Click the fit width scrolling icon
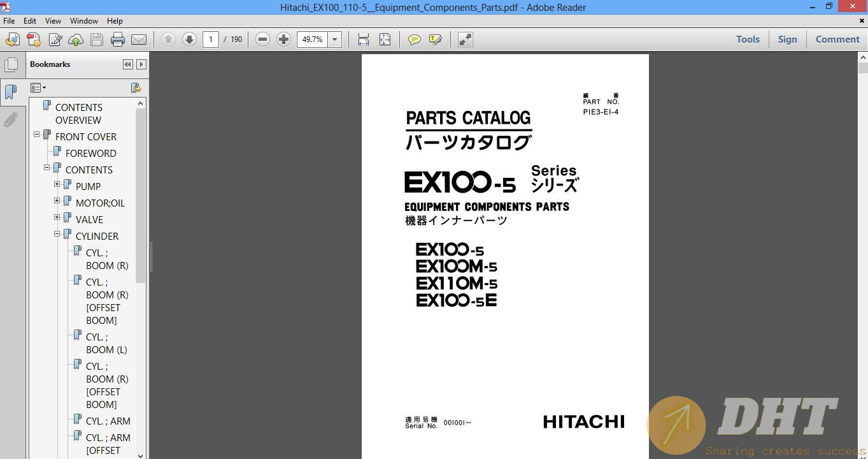 point(364,40)
